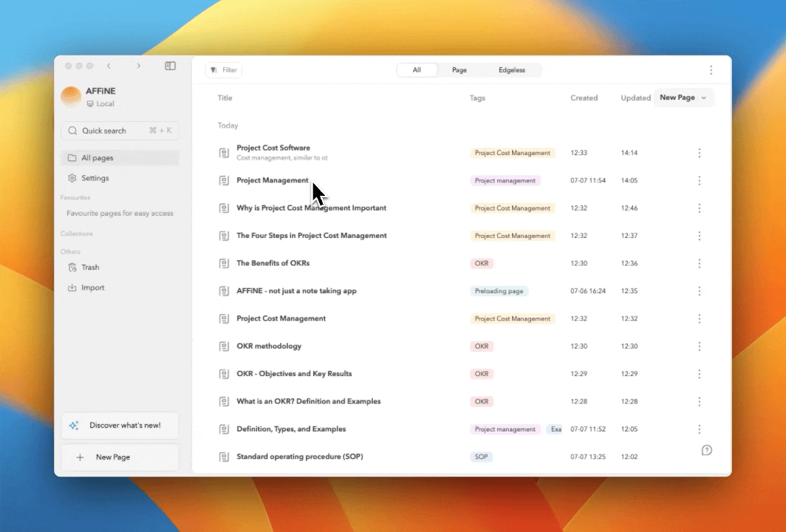This screenshot has width=786, height=532.
Task: Sort by the Created column header
Action: (x=584, y=98)
